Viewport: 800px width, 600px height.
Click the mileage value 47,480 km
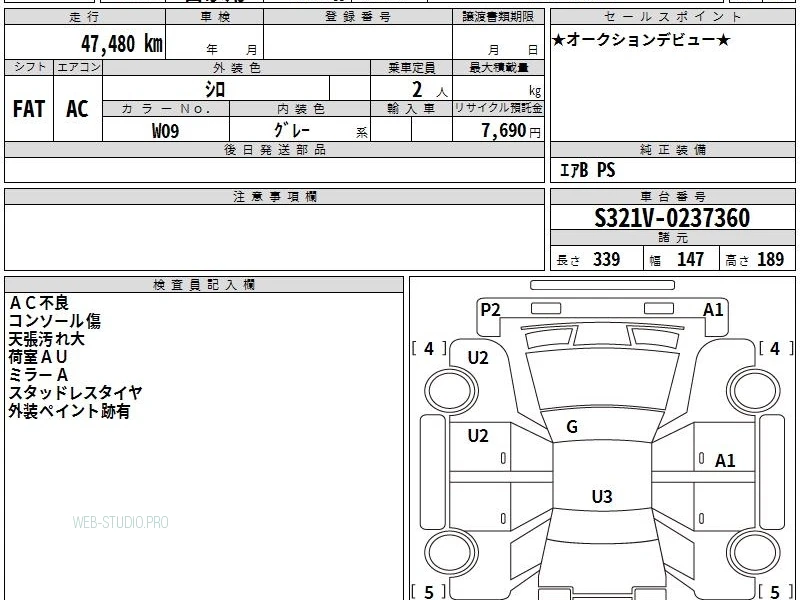tap(122, 43)
